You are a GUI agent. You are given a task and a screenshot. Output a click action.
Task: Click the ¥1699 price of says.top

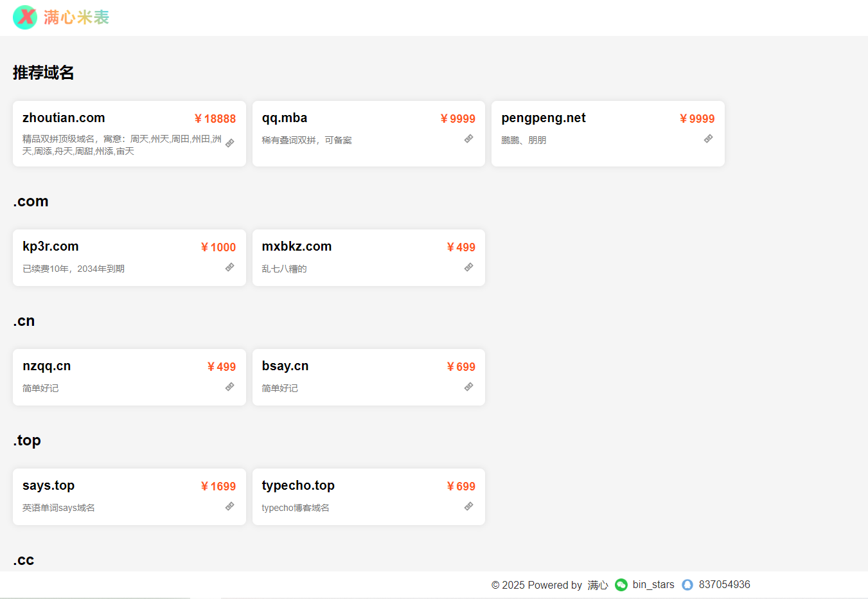point(218,487)
